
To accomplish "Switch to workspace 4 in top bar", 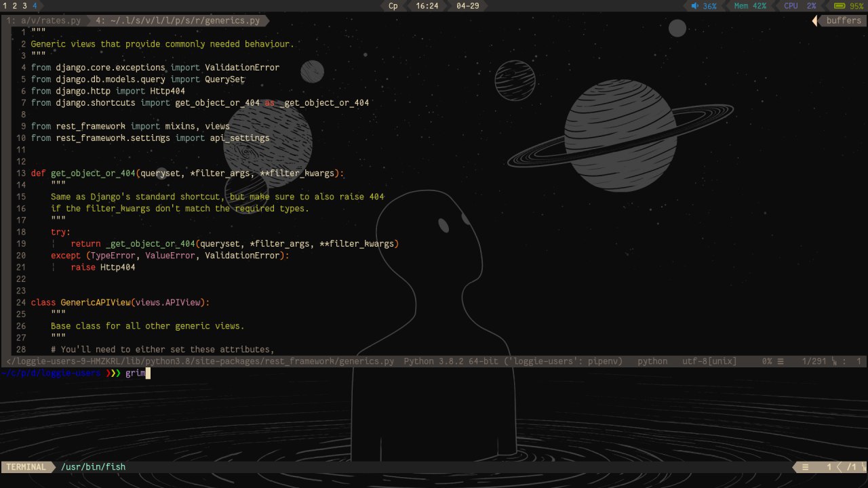I will coord(35,6).
